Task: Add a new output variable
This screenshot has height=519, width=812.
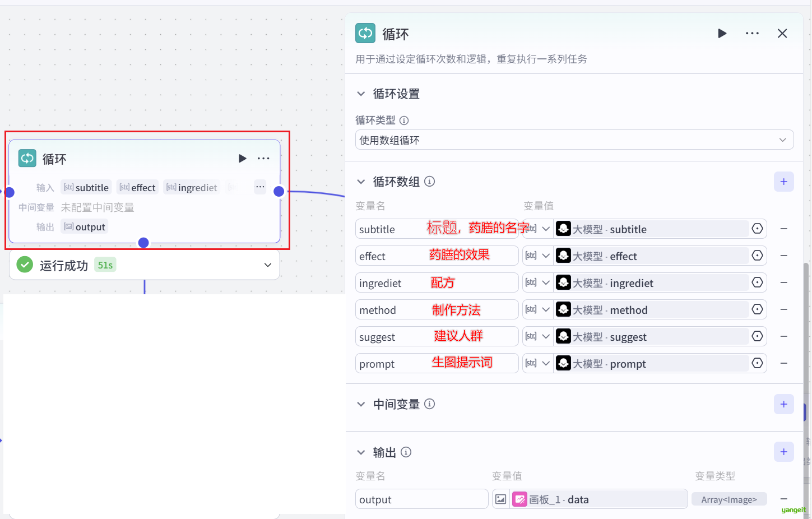Action: [x=783, y=452]
